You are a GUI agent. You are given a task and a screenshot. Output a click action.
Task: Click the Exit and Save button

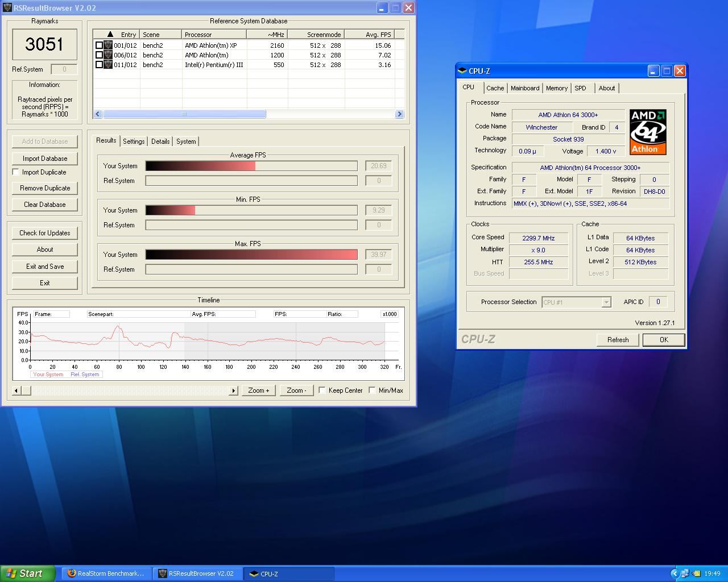point(45,267)
